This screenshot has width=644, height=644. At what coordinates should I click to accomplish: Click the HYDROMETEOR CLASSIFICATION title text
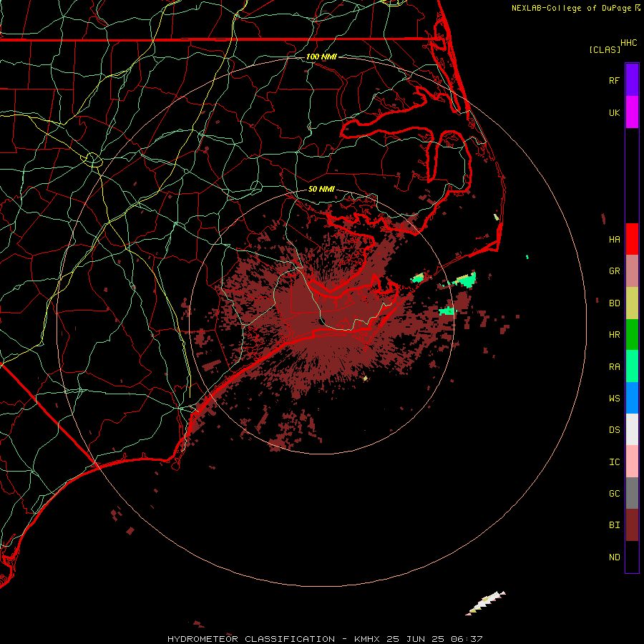251,639
